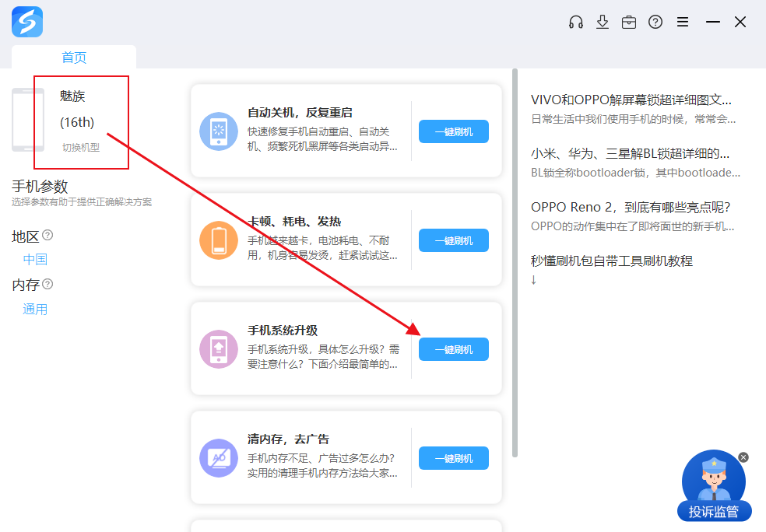Open the toolbox briefcase icon
Screen dimensions: 766x532
(x=629, y=22)
